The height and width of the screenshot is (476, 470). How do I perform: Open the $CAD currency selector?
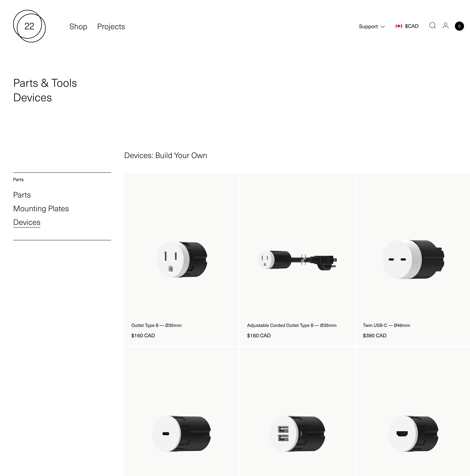tap(411, 26)
